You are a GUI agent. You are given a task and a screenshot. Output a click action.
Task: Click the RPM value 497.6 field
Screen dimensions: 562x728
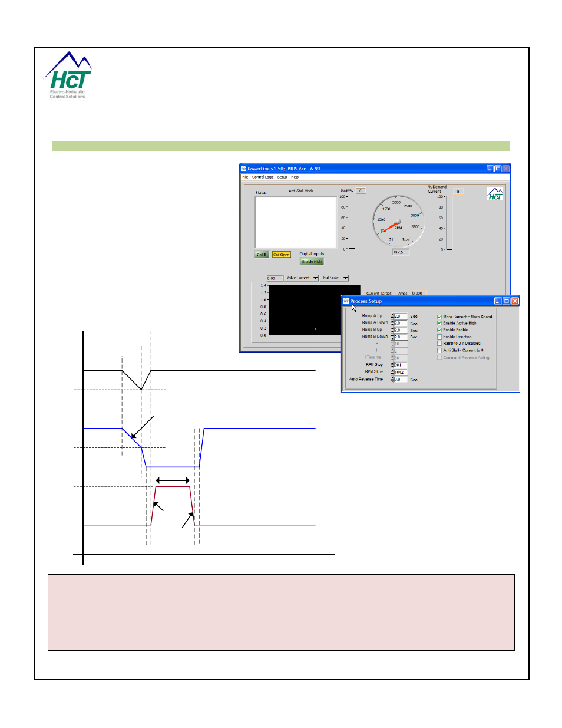tap(401, 252)
